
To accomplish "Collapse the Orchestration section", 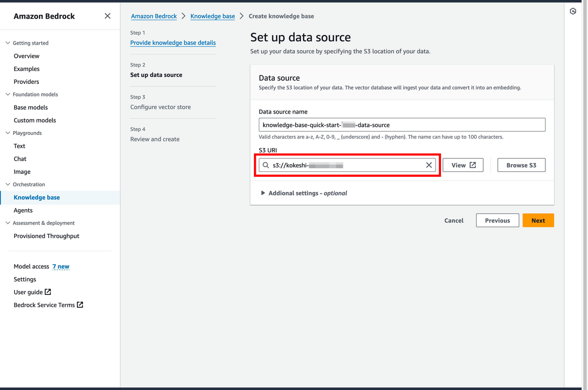I will click(8, 184).
